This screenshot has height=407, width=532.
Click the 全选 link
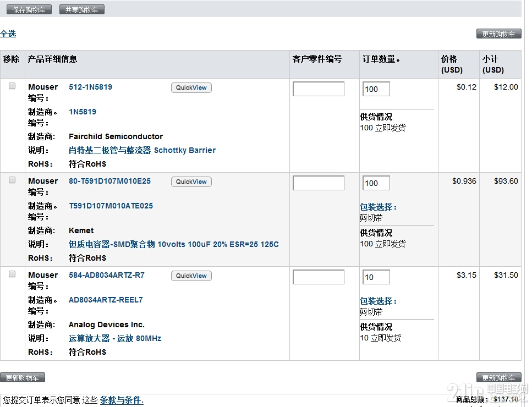tap(8, 34)
